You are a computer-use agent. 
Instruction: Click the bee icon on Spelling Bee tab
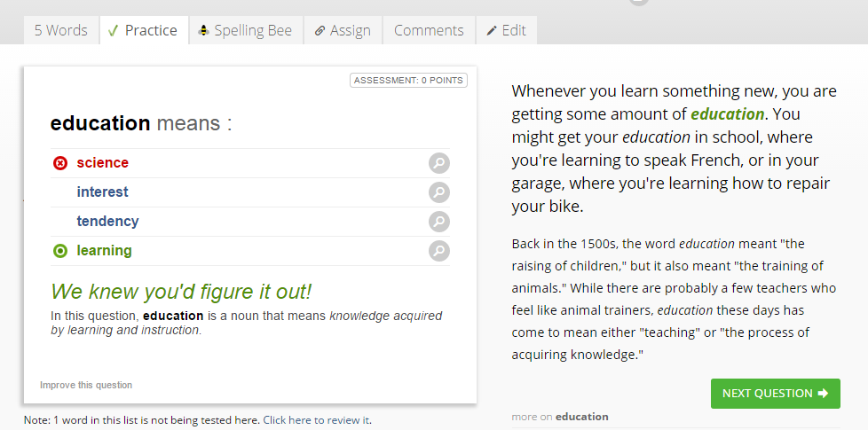[x=204, y=30]
